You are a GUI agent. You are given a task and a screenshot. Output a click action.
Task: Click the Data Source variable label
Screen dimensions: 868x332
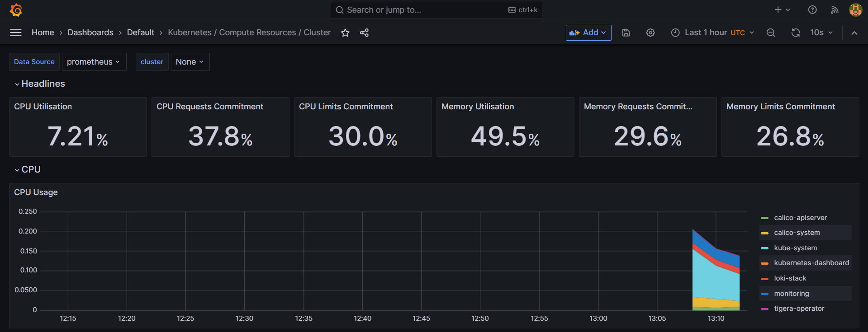click(x=34, y=62)
